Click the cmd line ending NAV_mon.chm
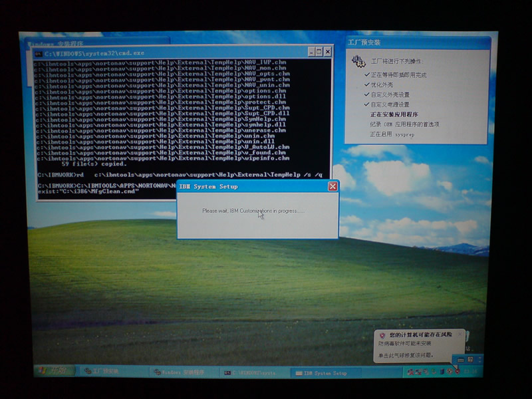This screenshot has height=399, width=532. click(x=160, y=68)
